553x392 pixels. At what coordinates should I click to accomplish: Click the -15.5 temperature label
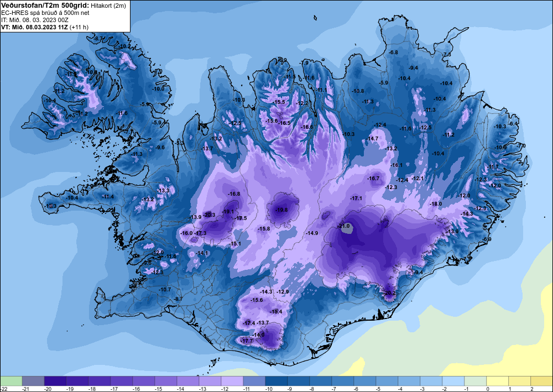pos(279,102)
